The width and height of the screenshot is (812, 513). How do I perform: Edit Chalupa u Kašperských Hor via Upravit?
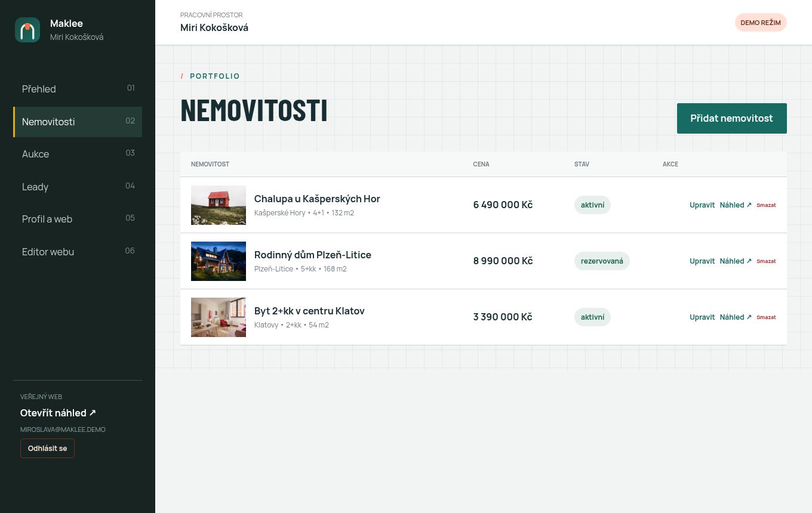coord(702,205)
